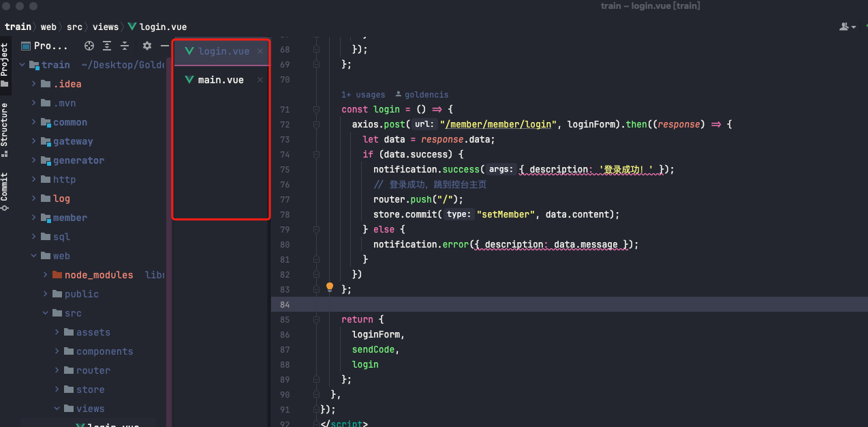
Task: Expand the .mvn folder chevron
Action: coord(34,103)
